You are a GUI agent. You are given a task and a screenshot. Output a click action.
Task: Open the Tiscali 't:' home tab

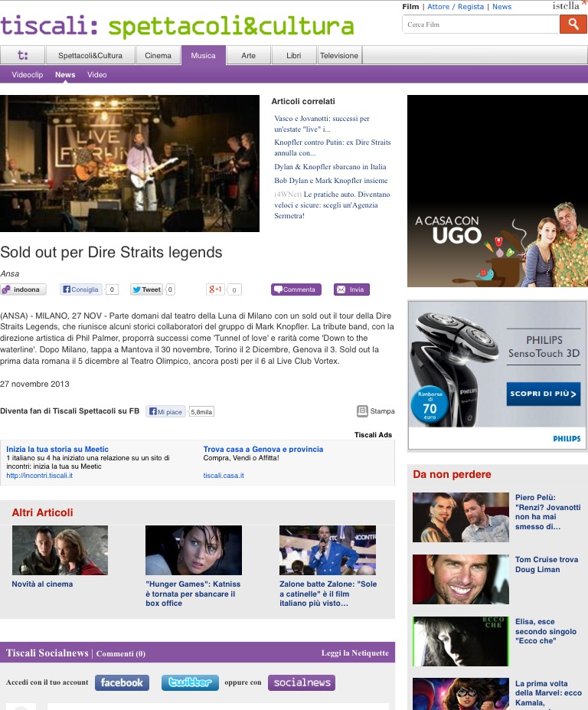click(x=23, y=55)
